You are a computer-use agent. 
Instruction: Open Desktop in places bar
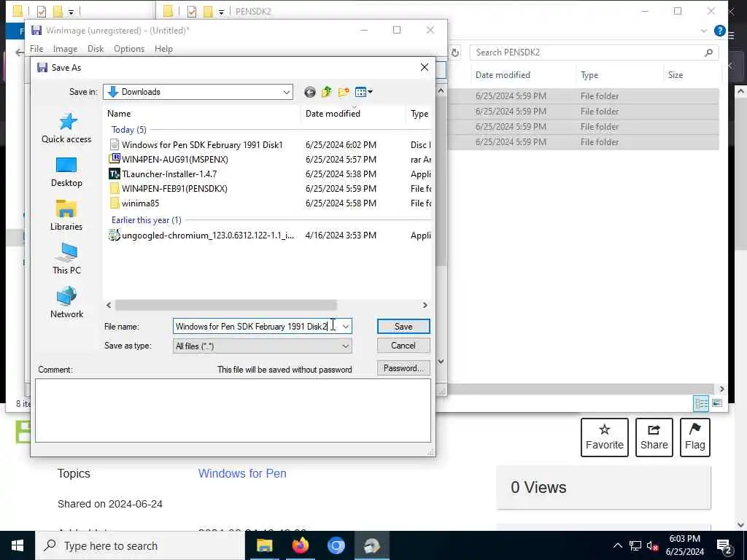66,172
